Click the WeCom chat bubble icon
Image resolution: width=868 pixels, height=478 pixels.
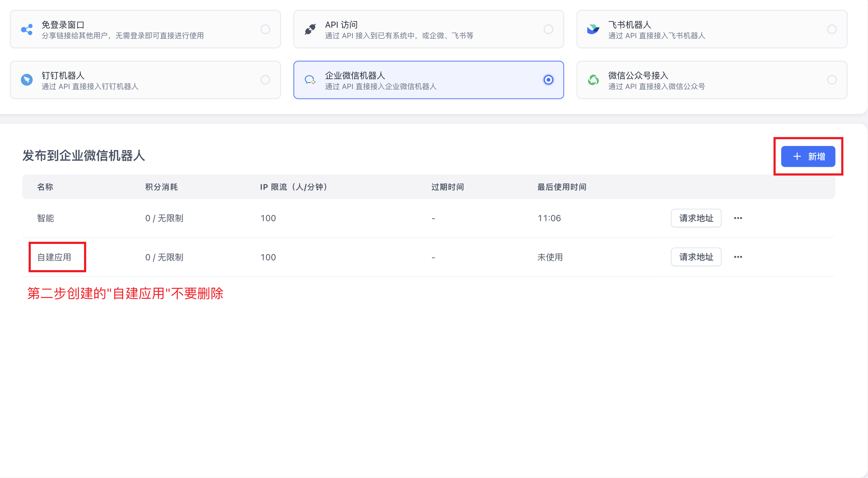coord(310,80)
